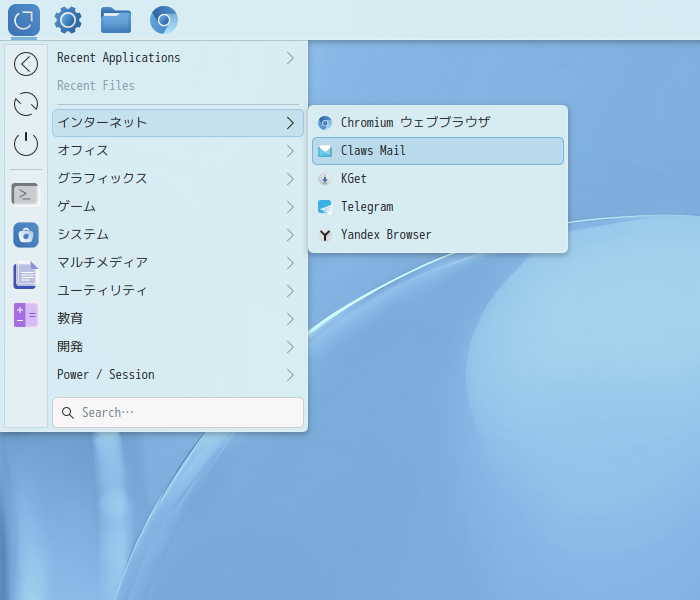Click the software store bag icon
The image size is (700, 600).
26,235
